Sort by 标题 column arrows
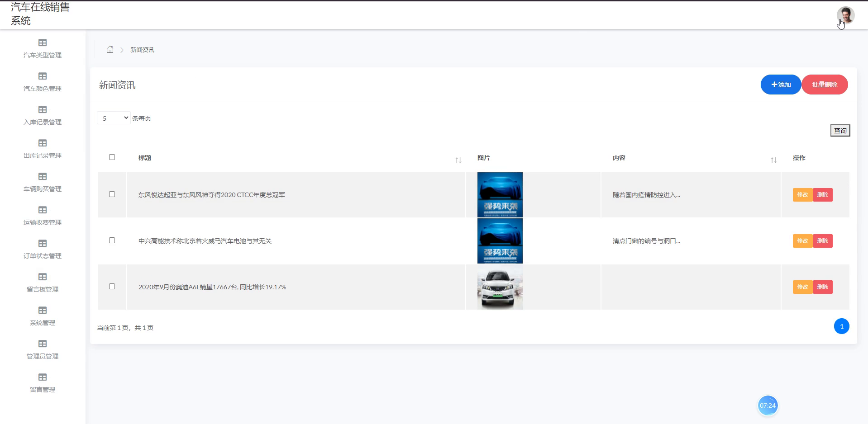The height and width of the screenshot is (424, 868). [x=458, y=160]
